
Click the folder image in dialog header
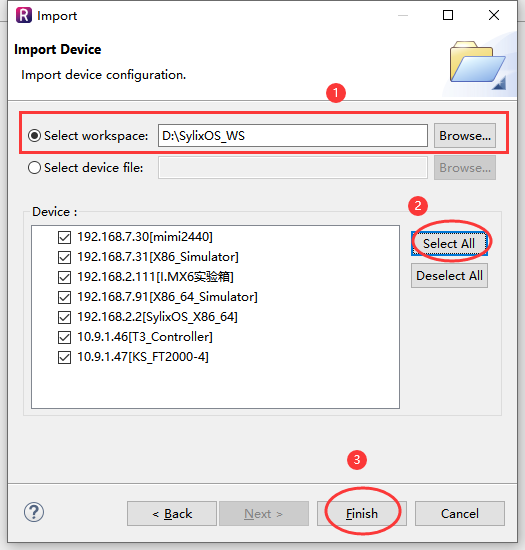[x=478, y=65]
